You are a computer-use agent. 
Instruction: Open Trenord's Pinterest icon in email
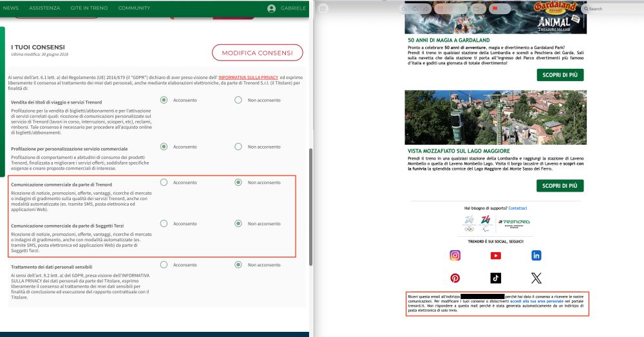[455, 278]
